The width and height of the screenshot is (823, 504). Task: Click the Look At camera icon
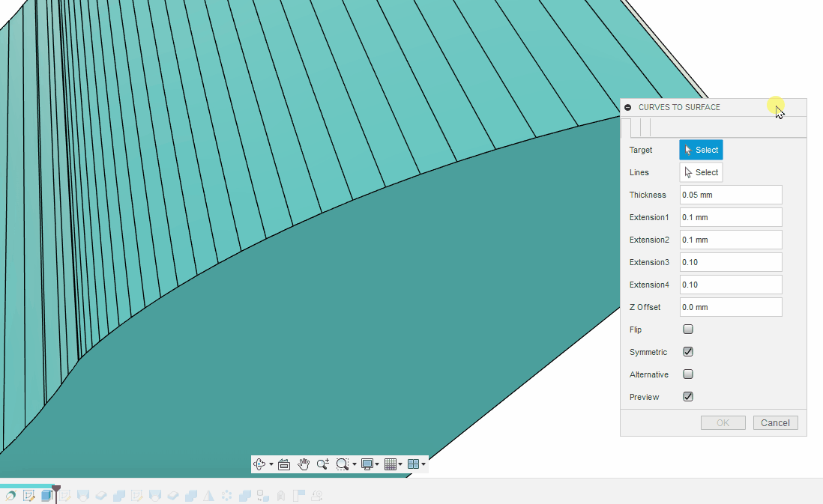[x=284, y=464]
